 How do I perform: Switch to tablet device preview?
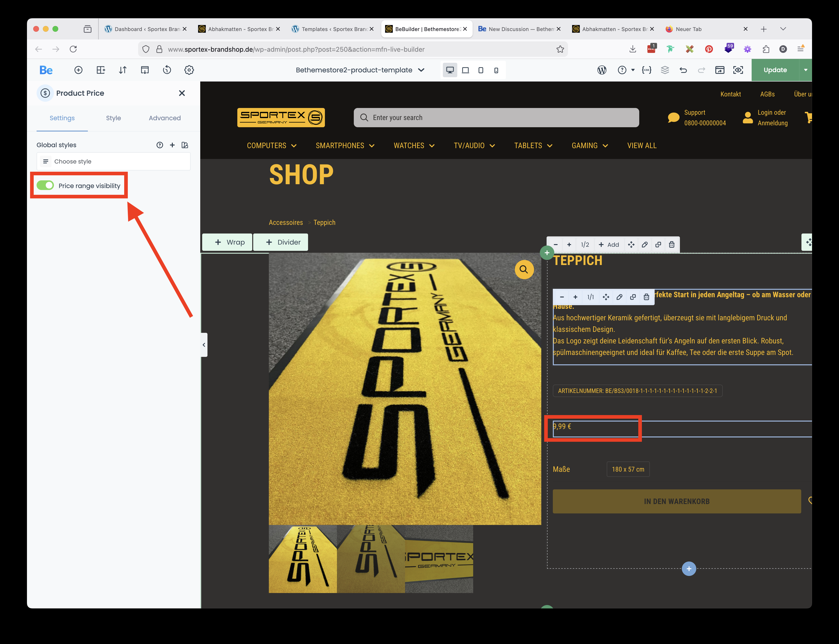[481, 70]
